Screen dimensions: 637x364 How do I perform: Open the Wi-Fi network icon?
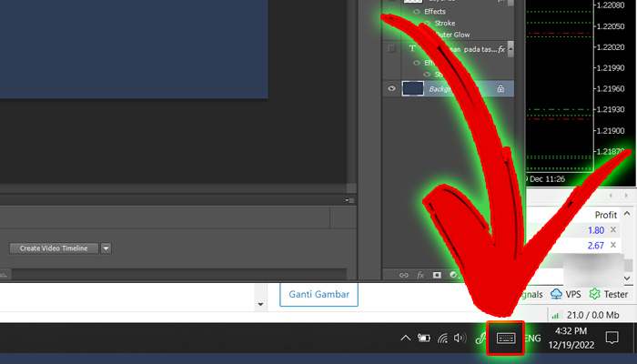coord(442,339)
